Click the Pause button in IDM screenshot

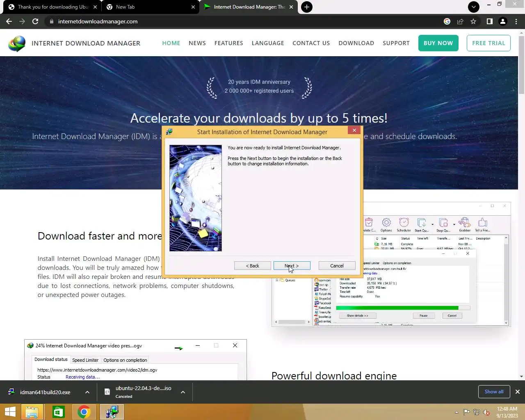pyautogui.click(x=424, y=316)
